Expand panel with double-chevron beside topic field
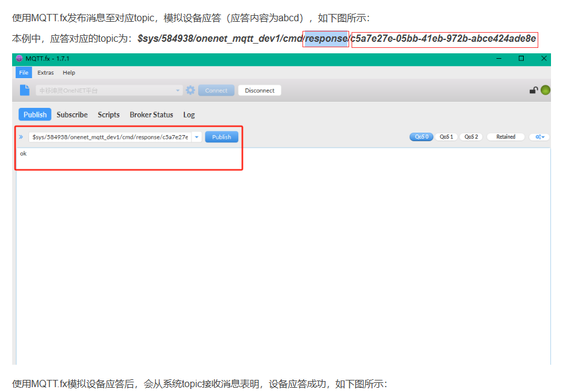 [x=21, y=137]
